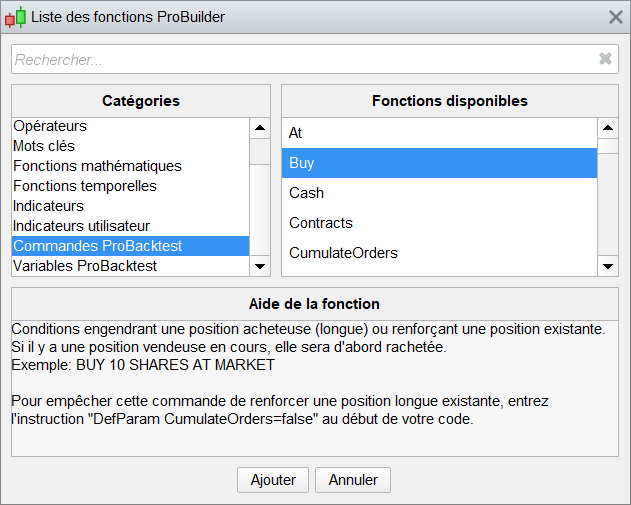Image resolution: width=631 pixels, height=505 pixels.
Task: Open the Fonctions temporelles category
Action: [85, 186]
